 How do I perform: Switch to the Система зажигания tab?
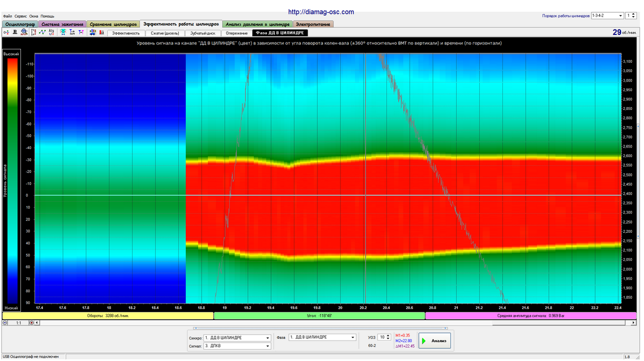click(62, 24)
